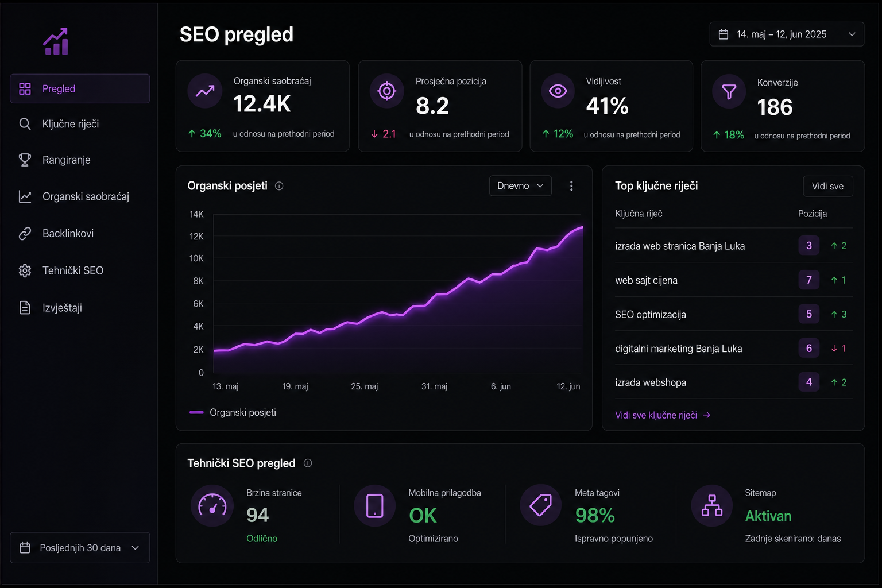This screenshot has height=588, width=882.
Task: Click the Sitemap hierarchy icon
Action: tap(712, 506)
